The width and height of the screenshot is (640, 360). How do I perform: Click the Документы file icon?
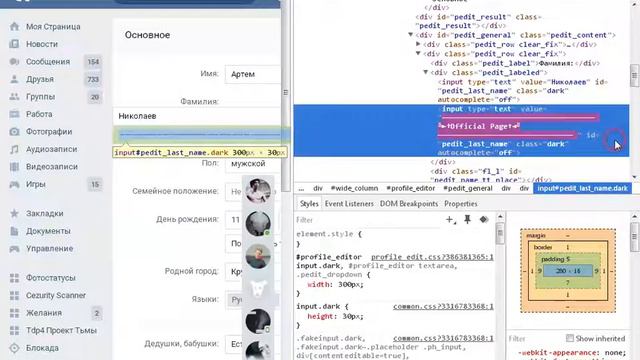click(x=14, y=231)
